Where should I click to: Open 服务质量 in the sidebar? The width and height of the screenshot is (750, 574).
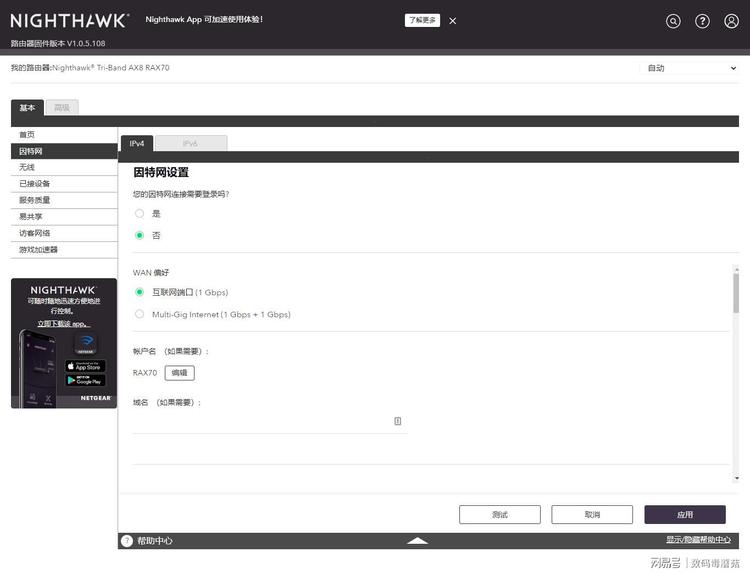point(64,200)
